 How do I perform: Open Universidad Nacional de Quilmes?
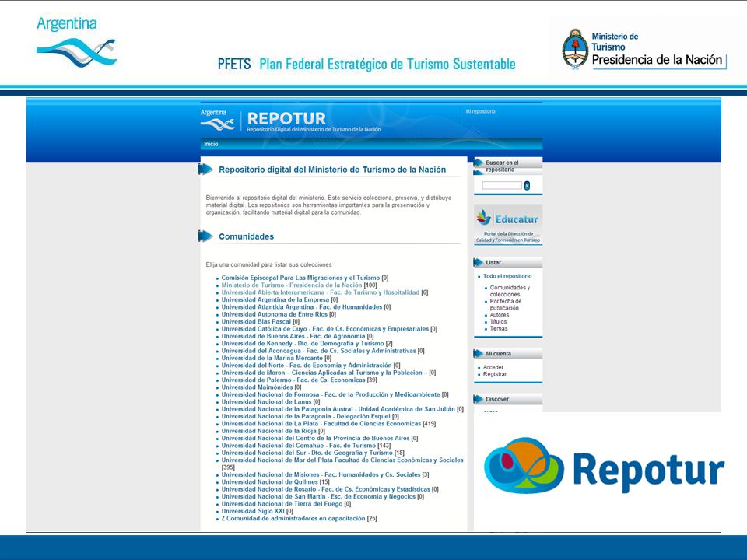(270, 482)
